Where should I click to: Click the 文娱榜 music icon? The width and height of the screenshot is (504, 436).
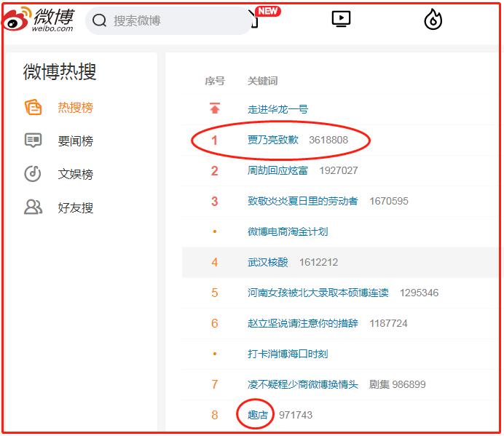(33, 173)
